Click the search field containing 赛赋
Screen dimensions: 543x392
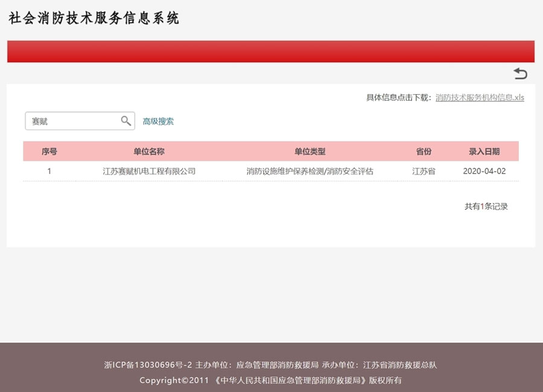[x=80, y=121]
